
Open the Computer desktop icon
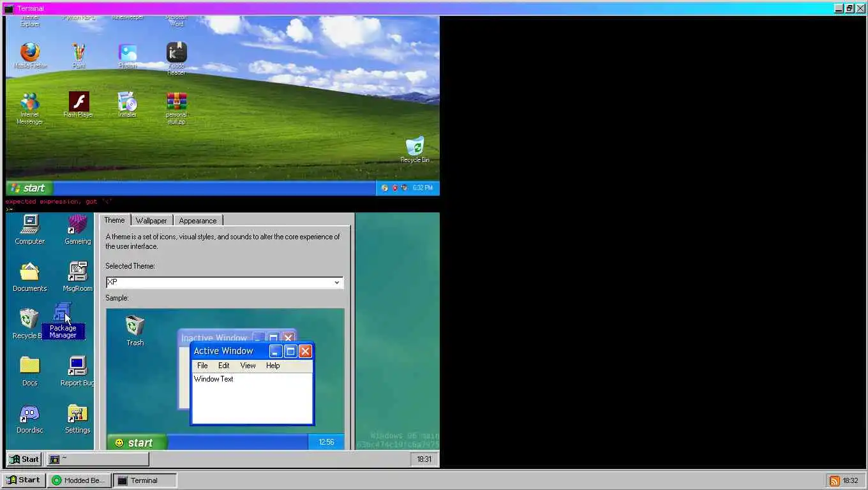30,230
